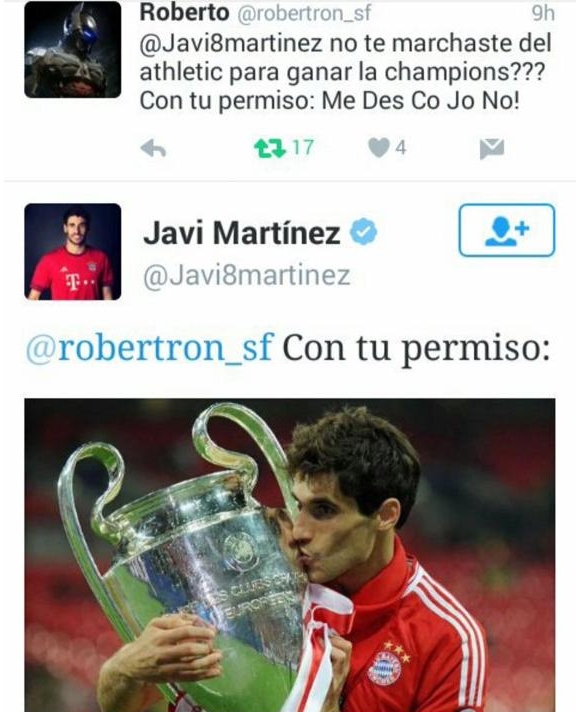This screenshot has width=578, height=712.
Task: Click Roberto's tweet text about athletic
Action: [x=345, y=72]
